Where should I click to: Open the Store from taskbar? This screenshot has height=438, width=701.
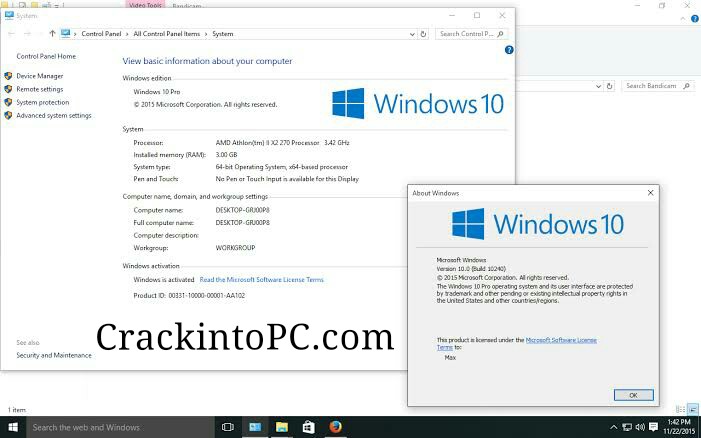[308, 427]
